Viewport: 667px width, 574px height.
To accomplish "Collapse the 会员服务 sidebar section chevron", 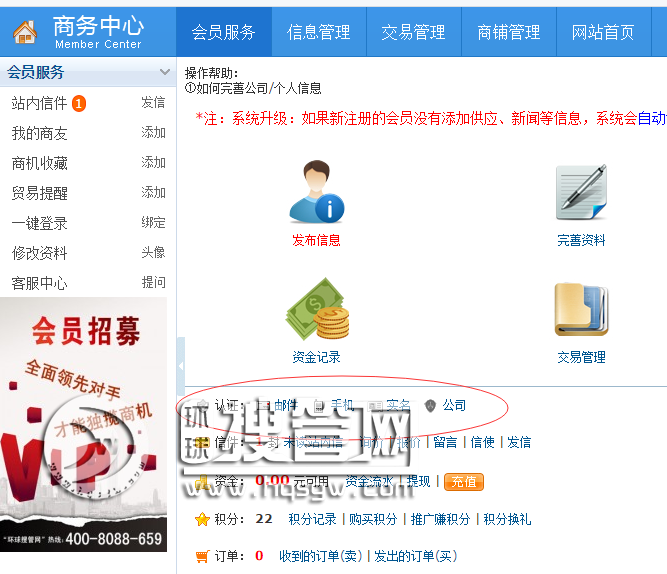I will (x=165, y=72).
